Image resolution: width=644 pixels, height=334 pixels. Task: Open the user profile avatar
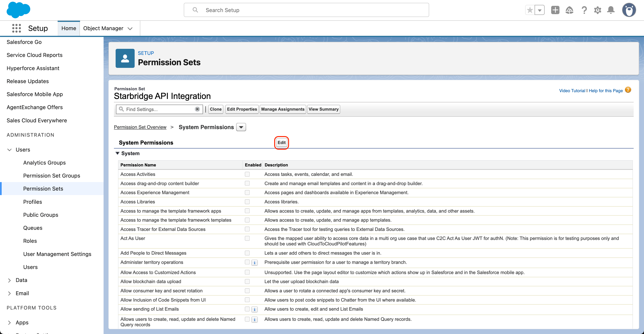[629, 10]
